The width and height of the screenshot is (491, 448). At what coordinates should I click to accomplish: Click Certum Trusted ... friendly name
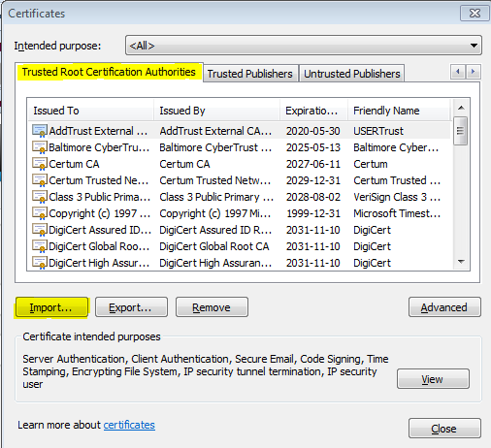tap(397, 180)
